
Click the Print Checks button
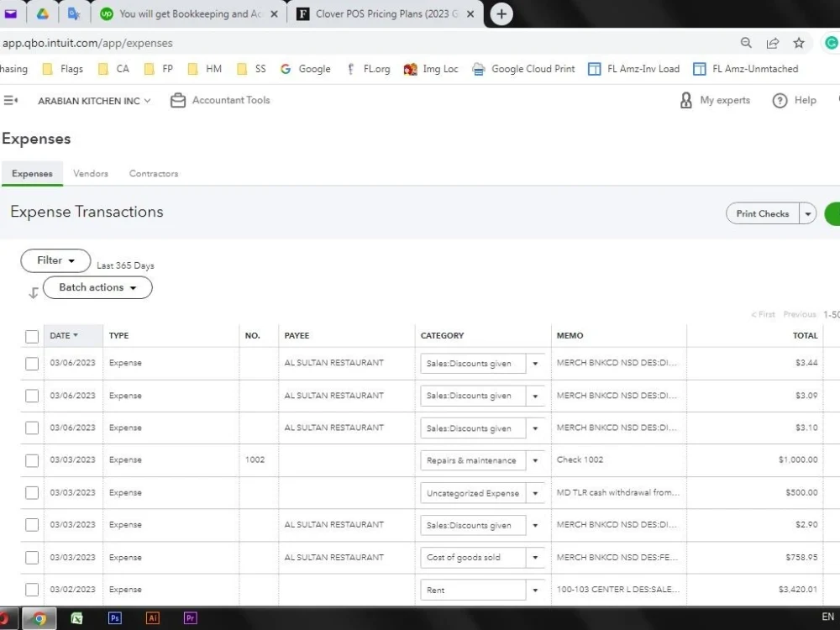click(763, 213)
